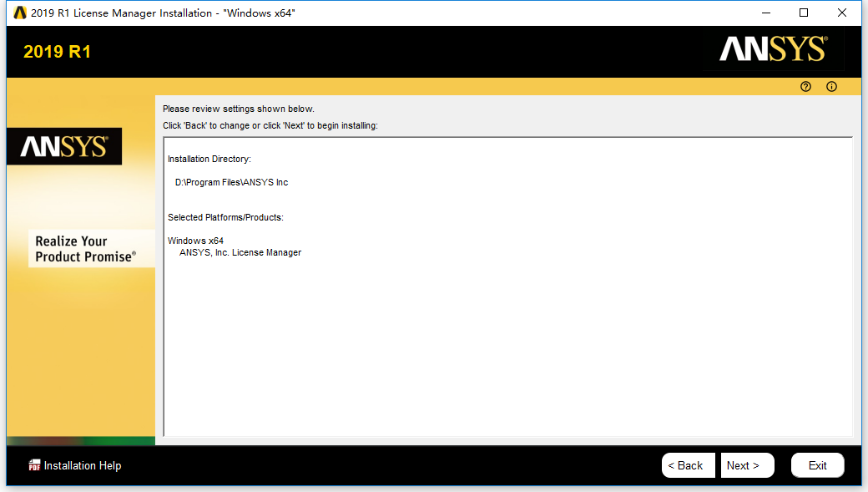Click the 'Realize Your Product Promise' slogan
The width and height of the screenshot is (868, 492).
pos(85,249)
